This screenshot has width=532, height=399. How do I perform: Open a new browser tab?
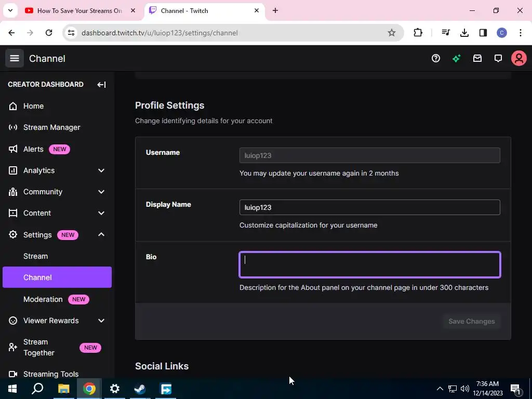click(x=275, y=11)
